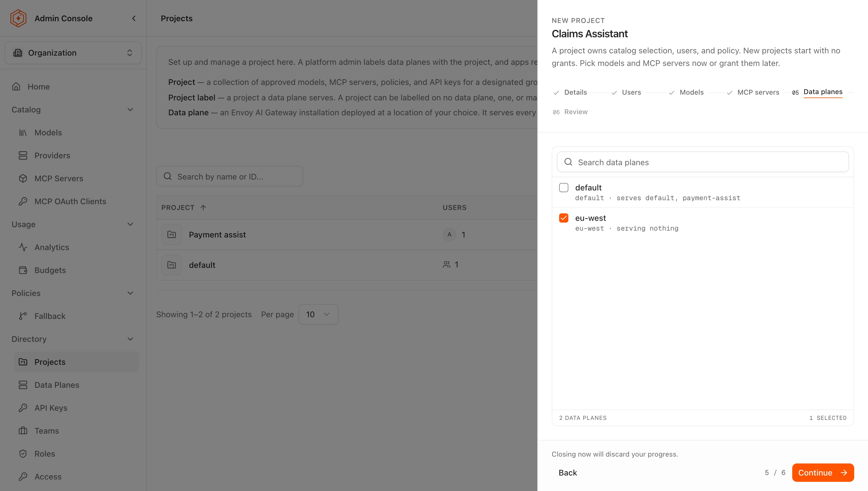Image resolution: width=868 pixels, height=491 pixels.
Task: Open Access via its key icon
Action: tap(23, 476)
